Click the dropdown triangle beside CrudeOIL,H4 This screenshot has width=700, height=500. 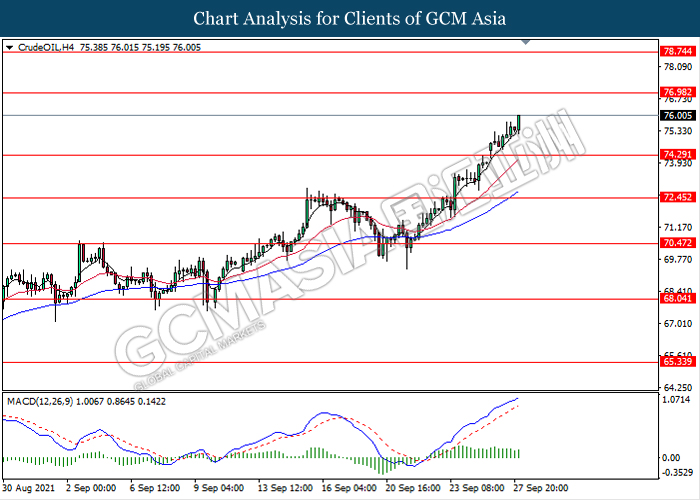point(9,47)
